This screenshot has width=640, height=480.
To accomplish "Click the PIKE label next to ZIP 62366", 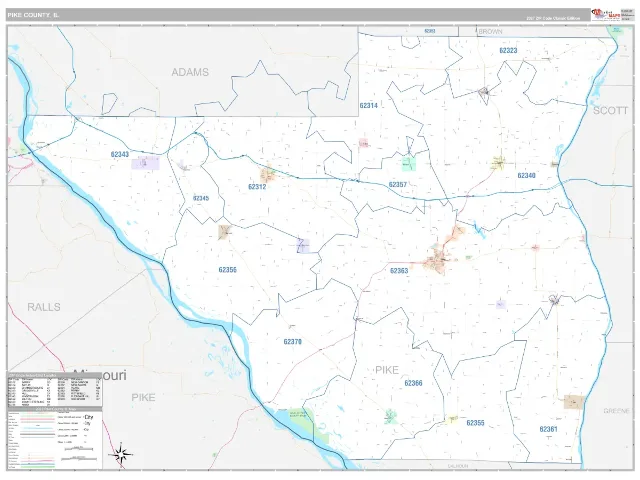I will [387, 370].
